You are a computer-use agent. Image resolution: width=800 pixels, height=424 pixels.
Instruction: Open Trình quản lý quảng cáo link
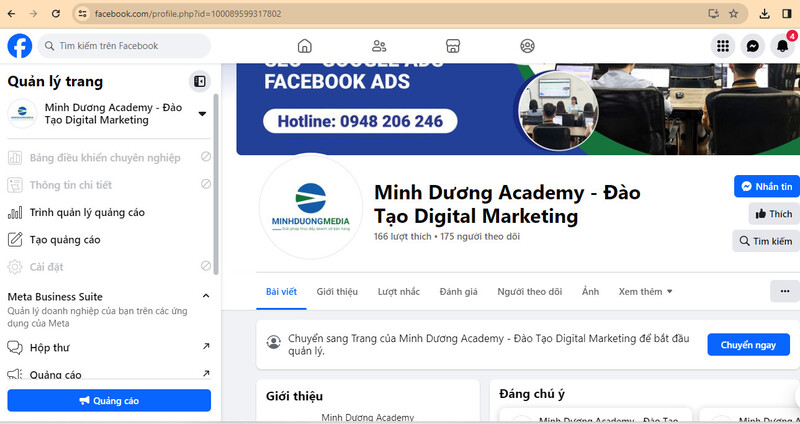[x=87, y=213]
